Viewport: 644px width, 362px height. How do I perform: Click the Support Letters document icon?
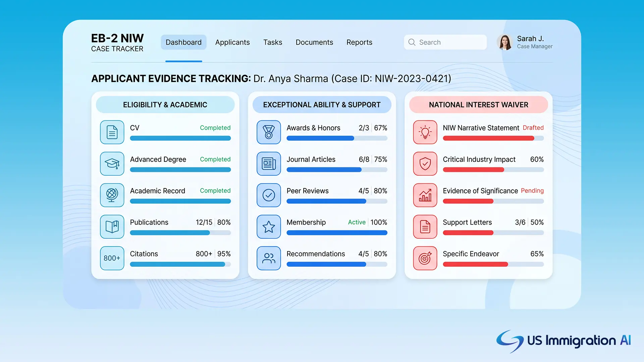pos(425,227)
